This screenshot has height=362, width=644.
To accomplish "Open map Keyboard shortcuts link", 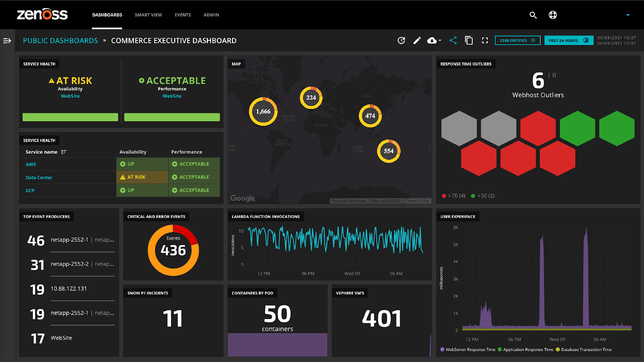I will click(x=349, y=201).
